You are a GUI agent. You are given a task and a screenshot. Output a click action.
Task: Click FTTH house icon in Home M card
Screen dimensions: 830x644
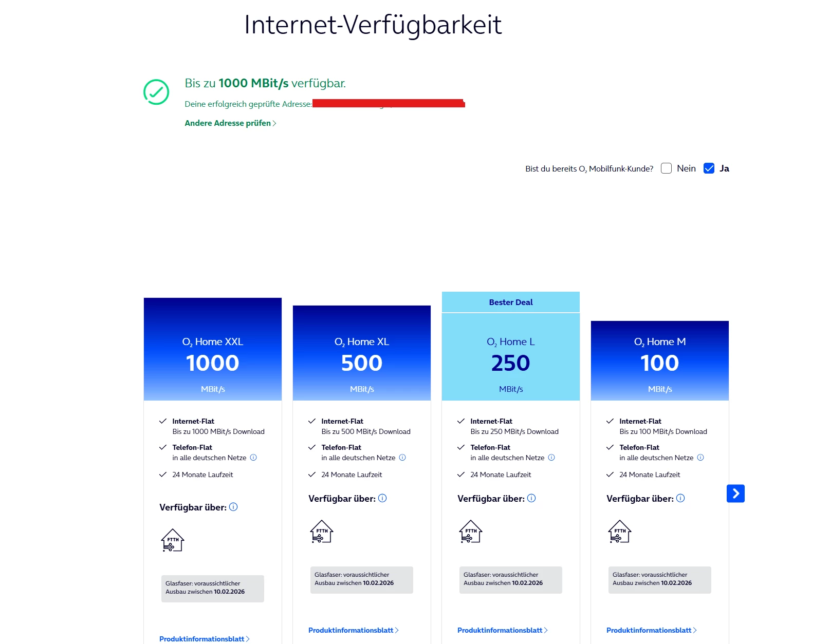coord(620,532)
